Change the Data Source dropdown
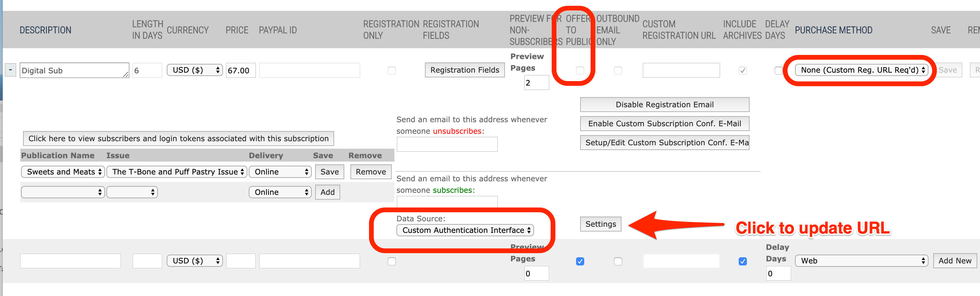The width and height of the screenshot is (980, 296). click(465, 230)
